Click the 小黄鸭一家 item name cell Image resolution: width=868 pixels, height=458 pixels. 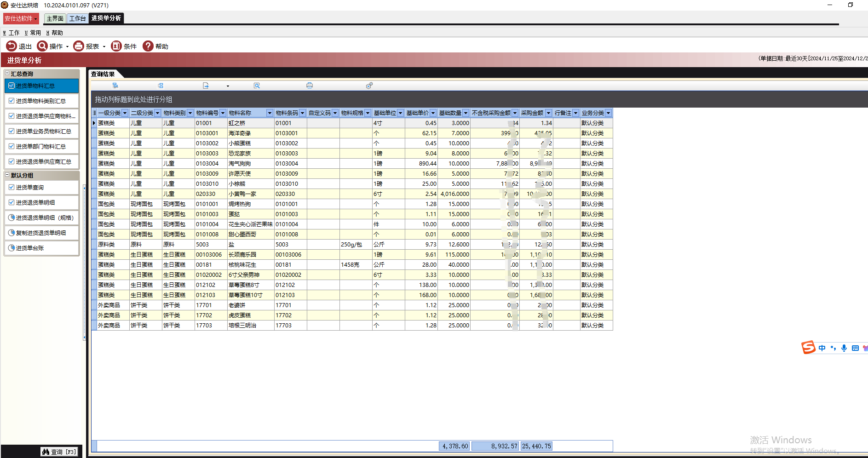pyautogui.click(x=250, y=194)
